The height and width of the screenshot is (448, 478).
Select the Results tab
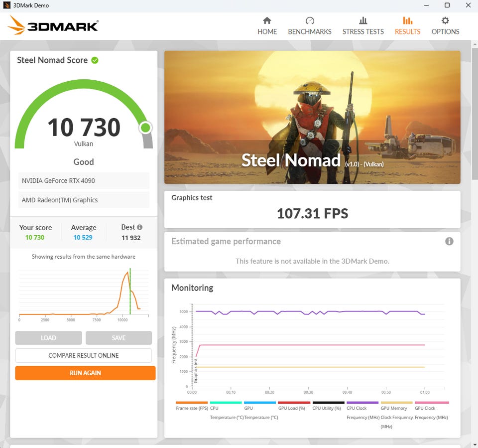click(x=407, y=26)
